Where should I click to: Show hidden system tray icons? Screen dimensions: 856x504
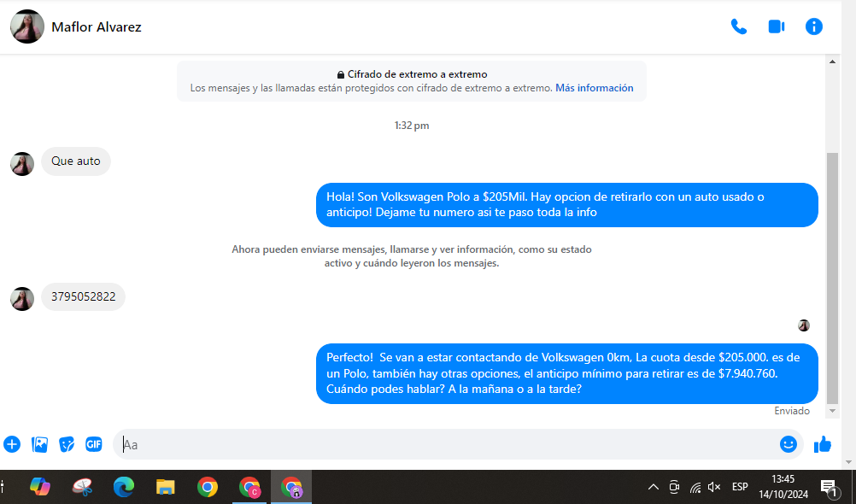(x=654, y=487)
